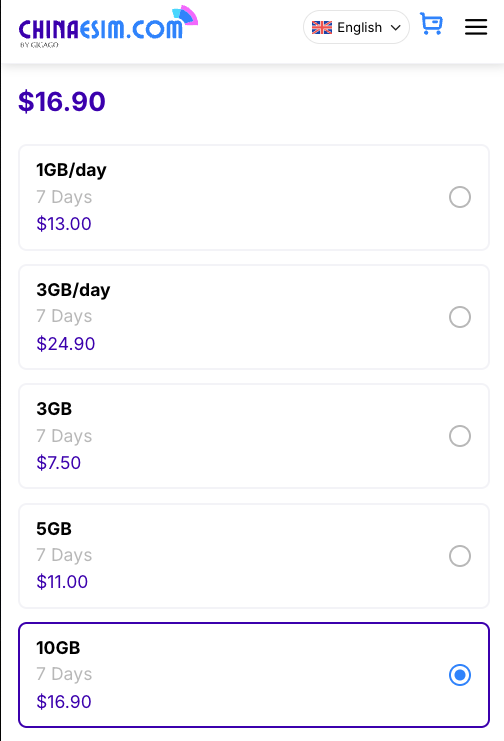This screenshot has width=504, height=741.
Task: Click the $24.90 price label
Action: tap(66, 344)
